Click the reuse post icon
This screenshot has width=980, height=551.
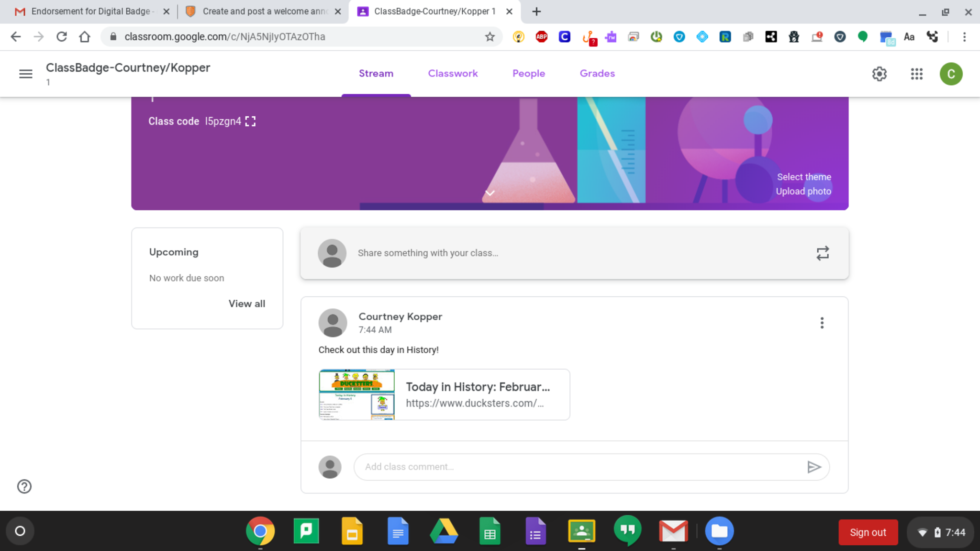coord(822,253)
